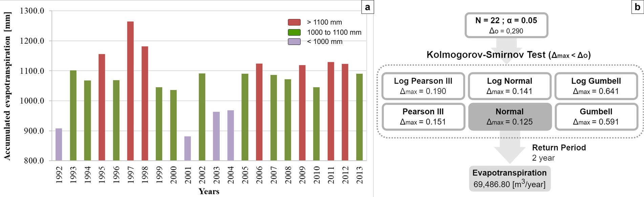Screen dimensions: 644x197
Task: Click the green '1000 to 1100 mm' legend swatch
Action: tap(294, 32)
